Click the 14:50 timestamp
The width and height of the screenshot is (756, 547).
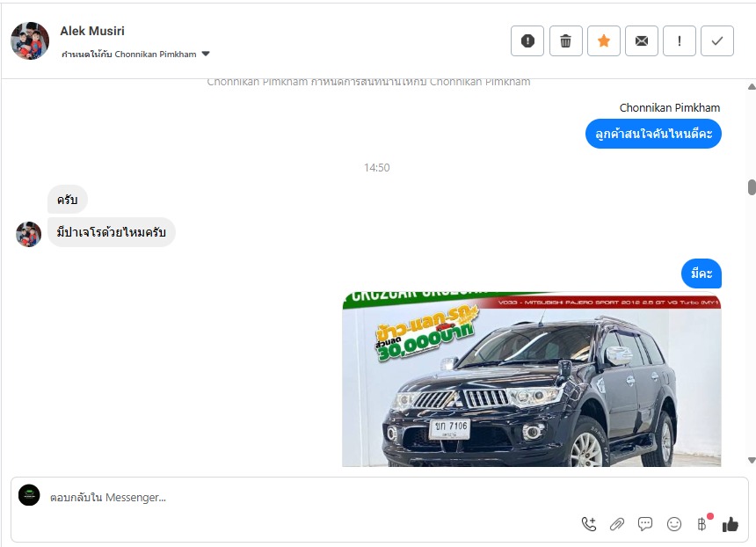pyautogui.click(x=376, y=167)
